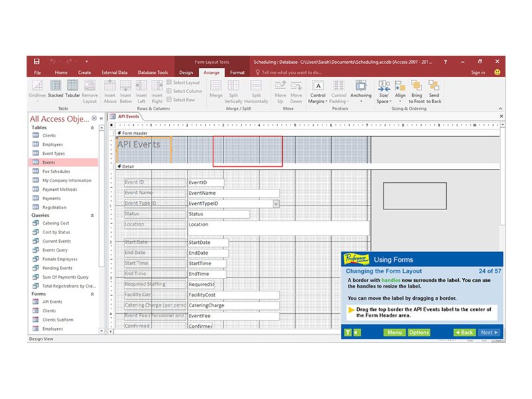Click the EventName text box

[x=233, y=193]
